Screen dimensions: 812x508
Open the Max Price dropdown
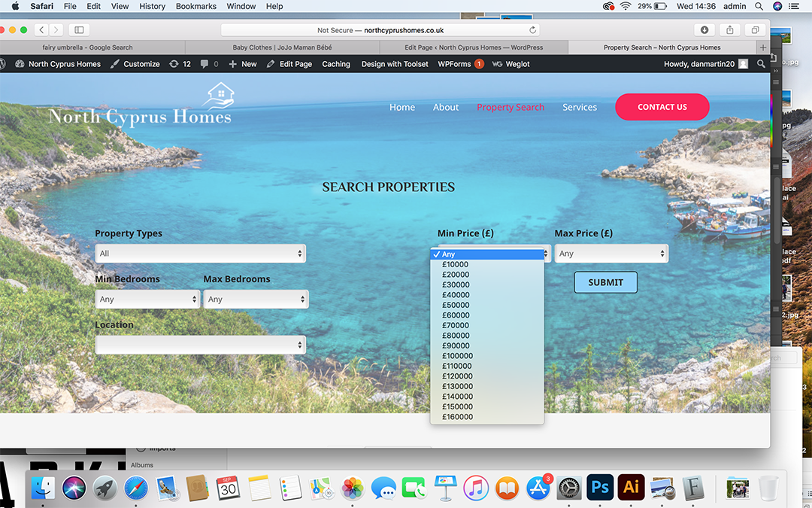[x=611, y=254]
